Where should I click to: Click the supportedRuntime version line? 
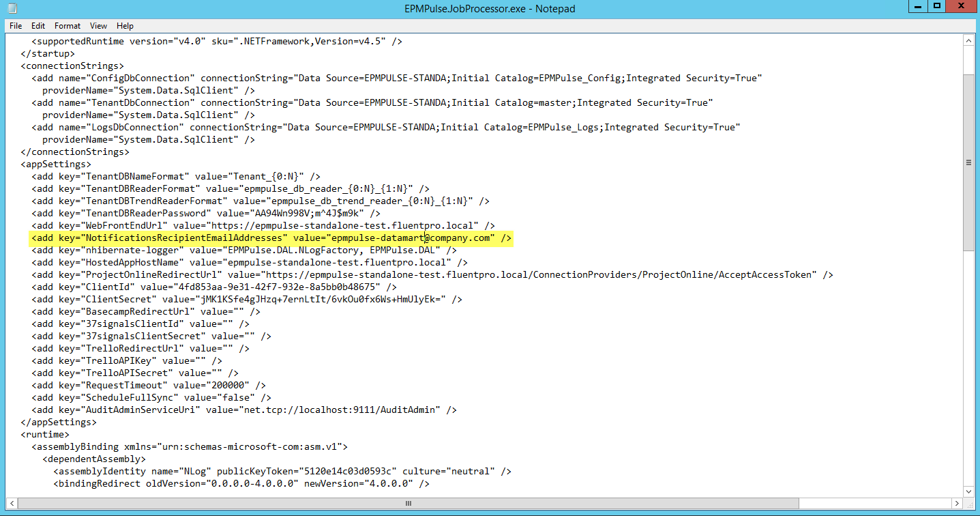coord(217,41)
